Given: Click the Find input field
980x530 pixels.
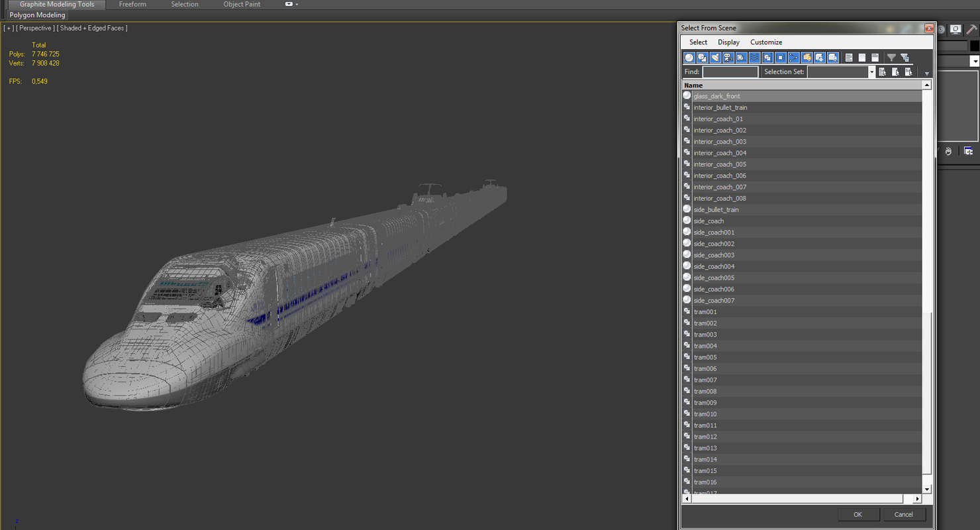Looking at the screenshot, I should 730,72.
